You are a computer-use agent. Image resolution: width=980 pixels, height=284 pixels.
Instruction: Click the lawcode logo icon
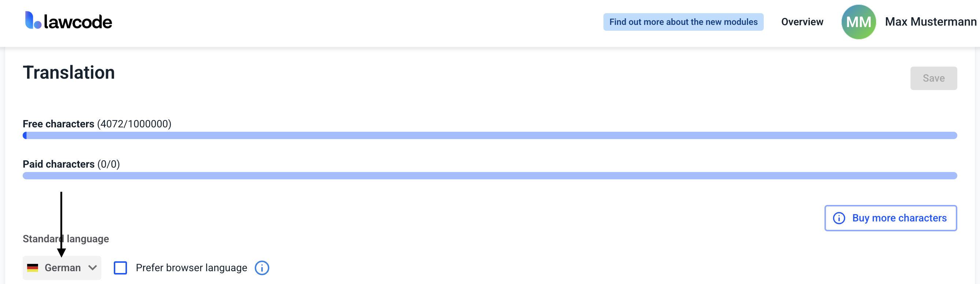point(33,20)
